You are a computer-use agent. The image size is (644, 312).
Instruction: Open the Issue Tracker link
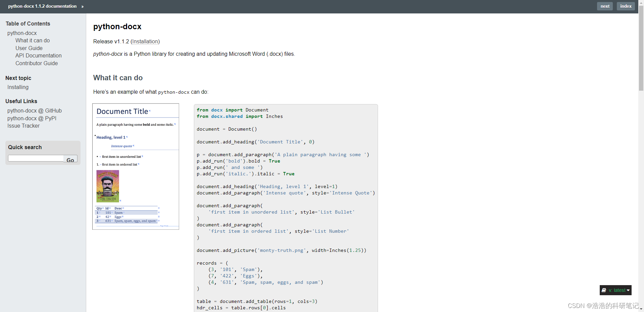23,126
